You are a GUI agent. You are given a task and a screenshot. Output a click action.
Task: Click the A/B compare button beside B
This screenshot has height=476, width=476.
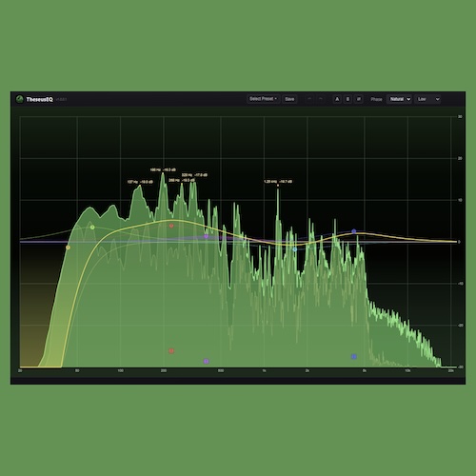tap(359, 99)
